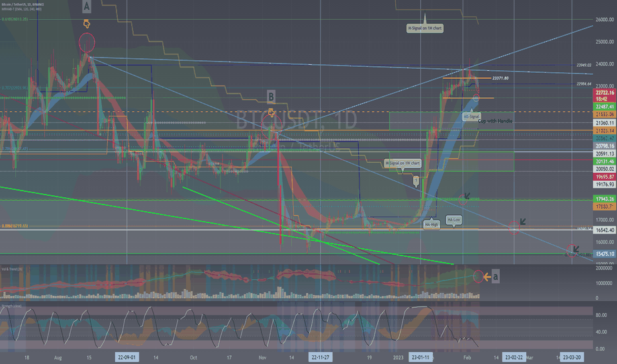This screenshot has height=364, width=617.
Task: Click the green 17943.26 price tag
Action: [604, 199]
